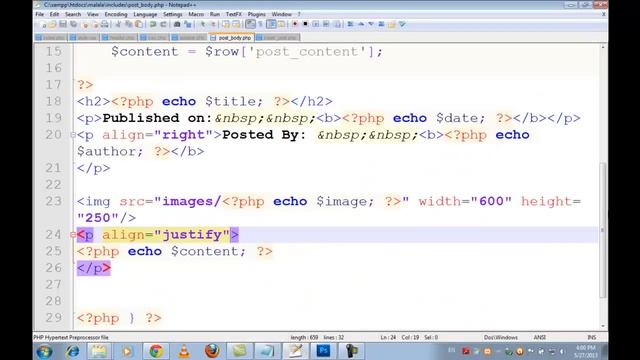Click the Copy toolbar icon
640x360 pixels.
129,24
